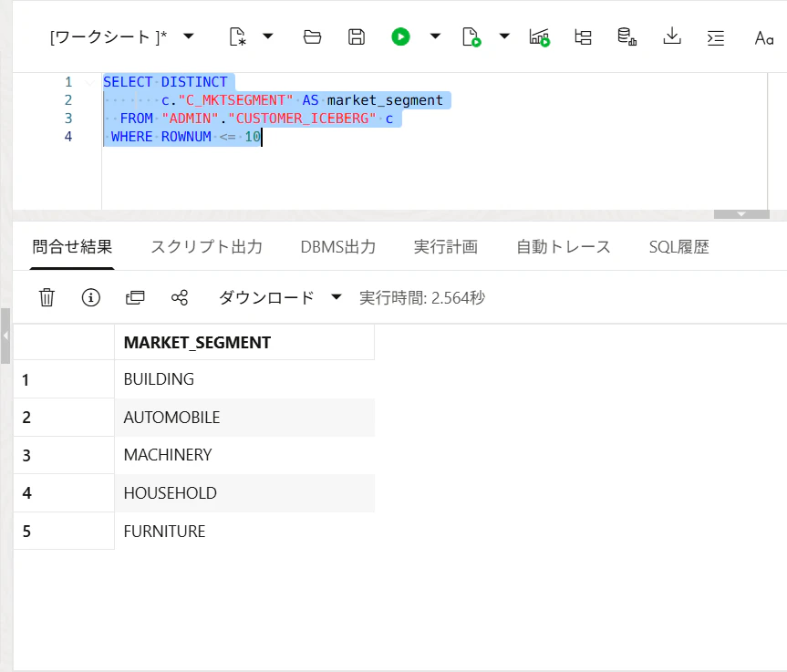
Task: Click the left side panel collapse handle
Action: pyautogui.click(x=5, y=336)
